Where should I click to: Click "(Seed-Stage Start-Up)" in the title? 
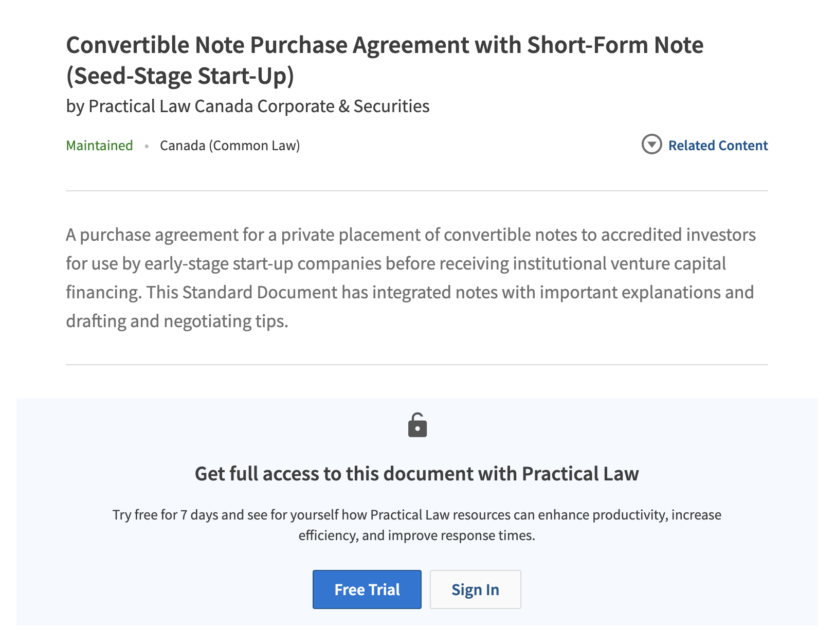click(180, 76)
